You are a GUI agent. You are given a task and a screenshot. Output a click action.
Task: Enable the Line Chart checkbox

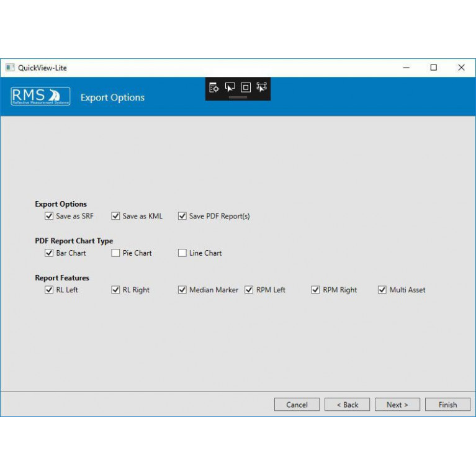pyautogui.click(x=182, y=253)
